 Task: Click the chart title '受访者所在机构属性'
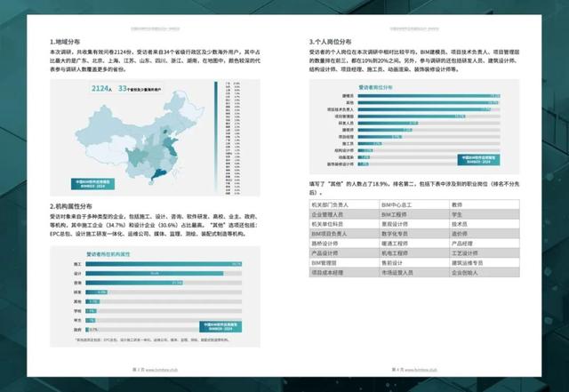tap(108, 254)
